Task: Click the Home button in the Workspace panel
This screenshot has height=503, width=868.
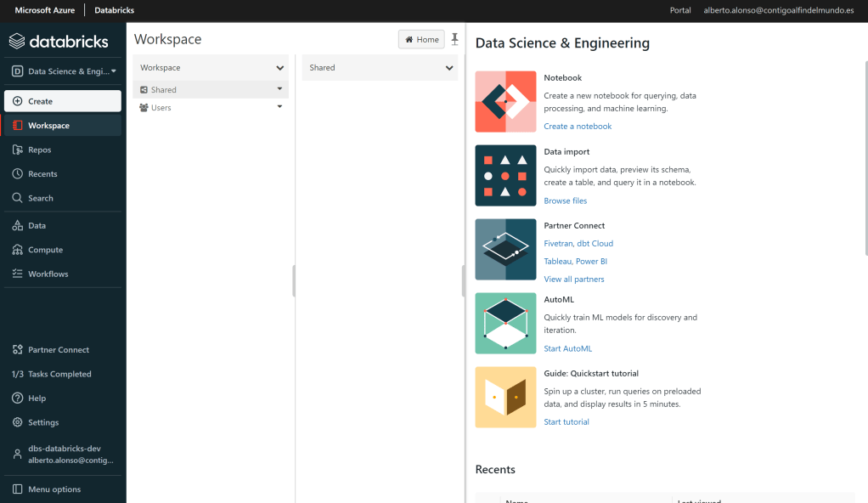Action: [x=421, y=39]
